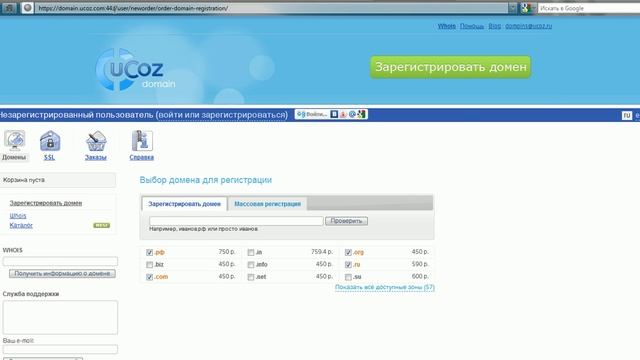Screen dimensions: 640x360
Task: Open the sidebar Whois link
Action: point(18,216)
